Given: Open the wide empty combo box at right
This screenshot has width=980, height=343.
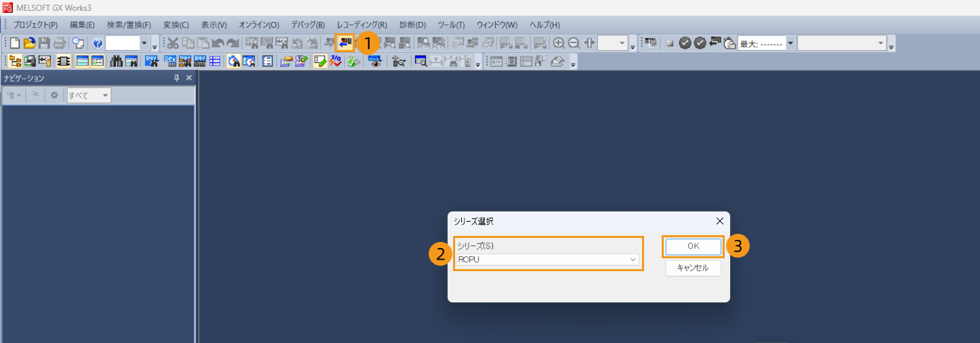Looking at the screenshot, I should click(x=842, y=43).
